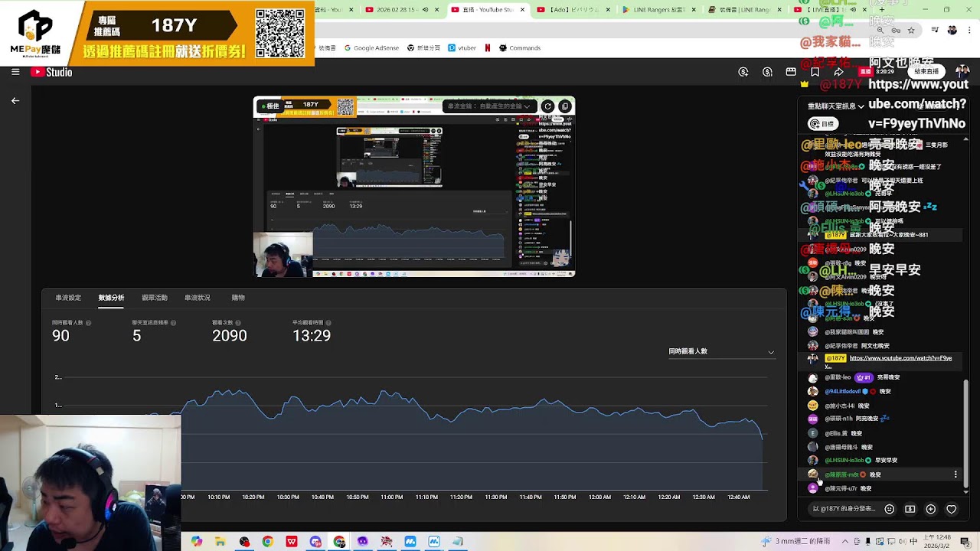Expand the 重點聊天室訊息 chat filter dropdown
980x551 pixels.
[x=836, y=106]
